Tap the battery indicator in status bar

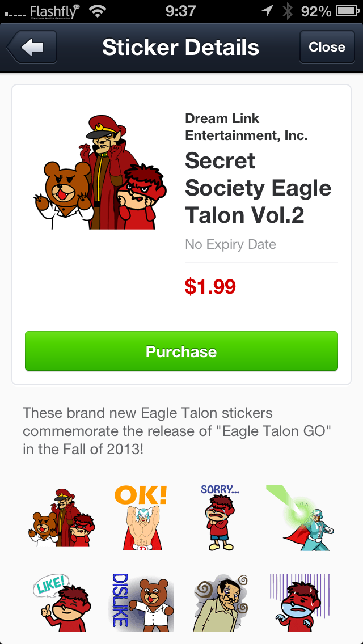[348, 11]
